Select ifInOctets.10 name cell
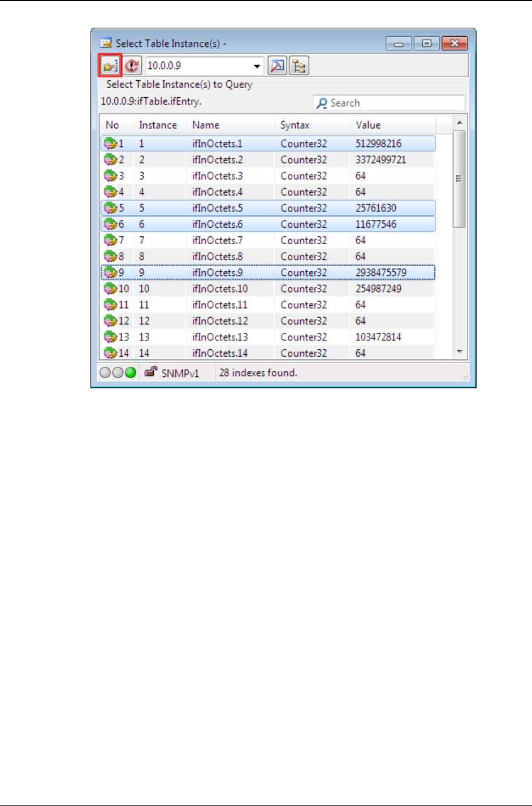Image resolution: width=532 pixels, height=806 pixels. (220, 289)
